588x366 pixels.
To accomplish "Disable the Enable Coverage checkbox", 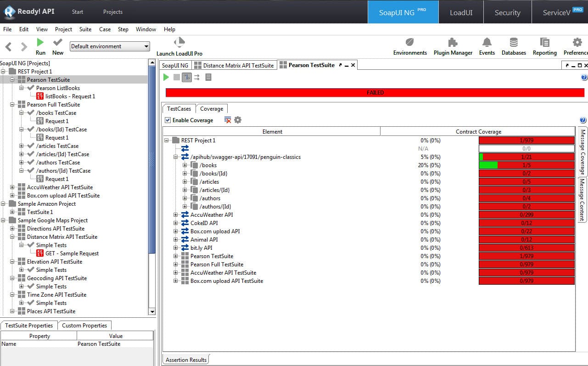I will [168, 120].
